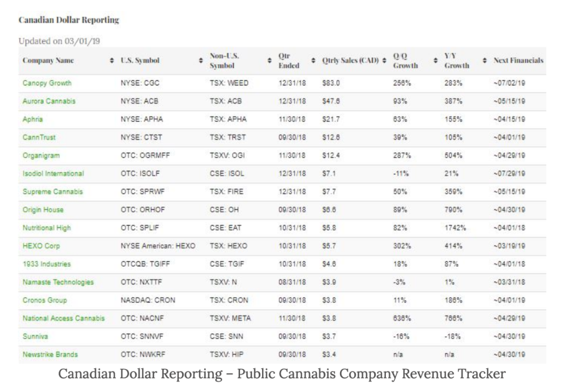Click the U.S. Symbol header text
This screenshot has width=570, height=392.
tap(140, 61)
